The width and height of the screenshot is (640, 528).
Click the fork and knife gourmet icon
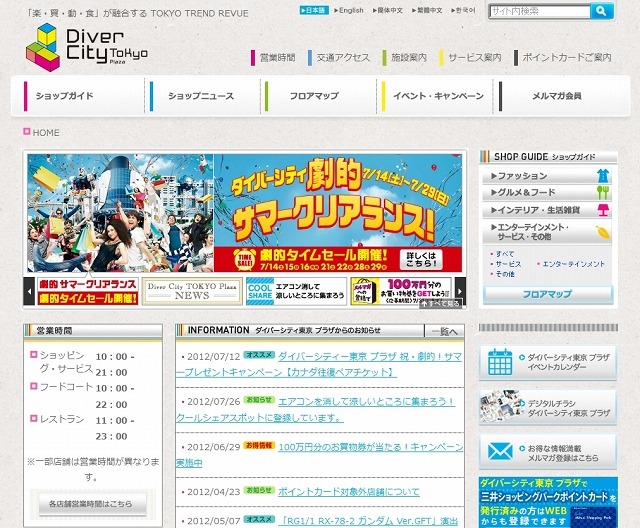point(603,193)
